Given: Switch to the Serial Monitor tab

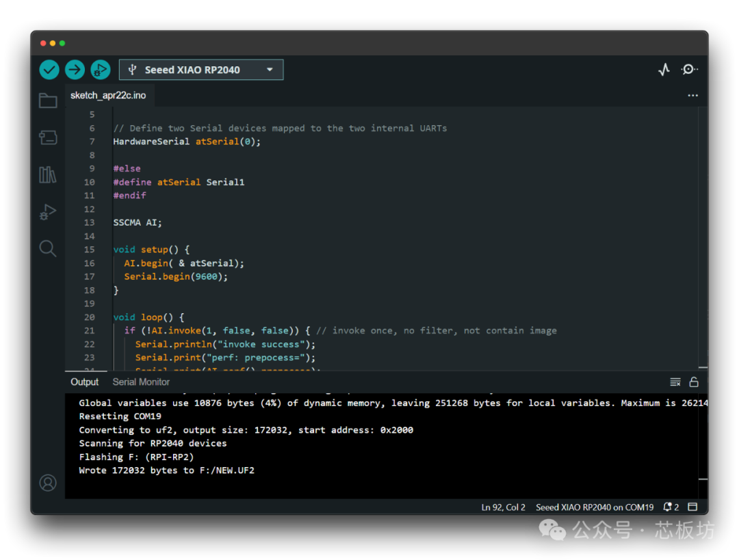Looking at the screenshot, I should click(x=141, y=382).
